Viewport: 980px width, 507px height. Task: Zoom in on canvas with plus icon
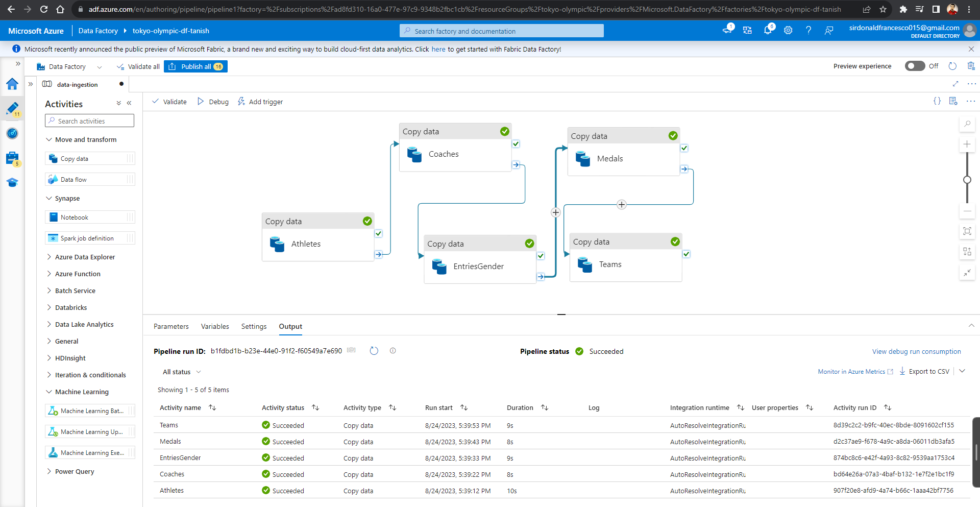(x=967, y=144)
